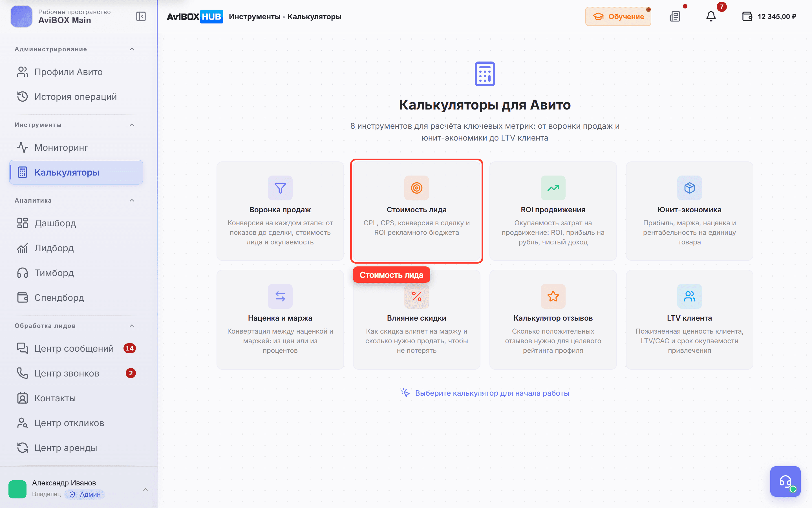The height and width of the screenshot is (508, 812).
Task: Click the wallet balance 12 345,00 ₽
Action: [x=769, y=16]
